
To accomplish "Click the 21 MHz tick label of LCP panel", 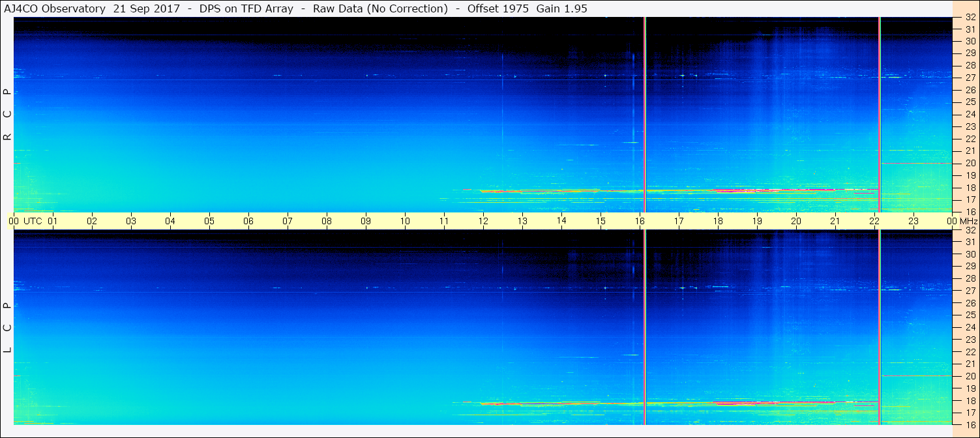I will click(970, 364).
